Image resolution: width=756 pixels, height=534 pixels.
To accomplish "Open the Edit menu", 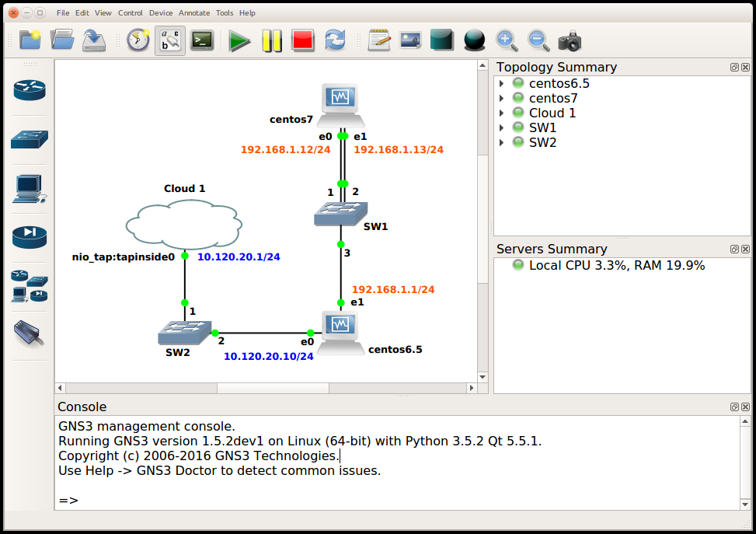I will tap(82, 13).
